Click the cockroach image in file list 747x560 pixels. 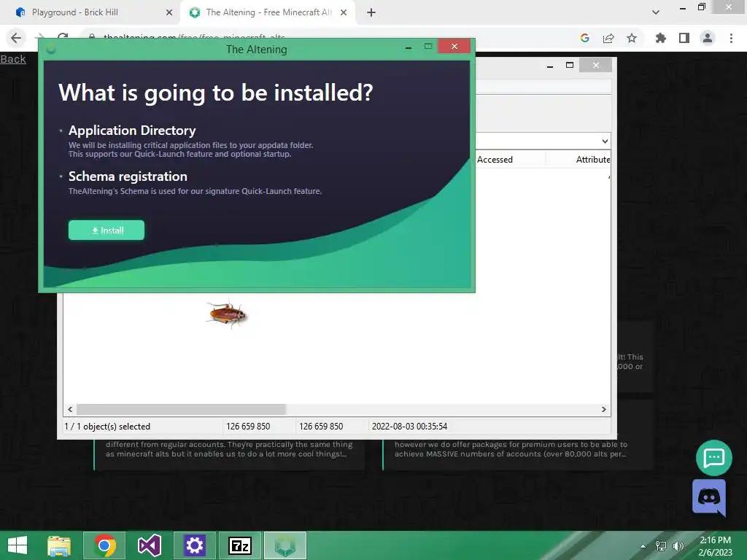tap(228, 314)
